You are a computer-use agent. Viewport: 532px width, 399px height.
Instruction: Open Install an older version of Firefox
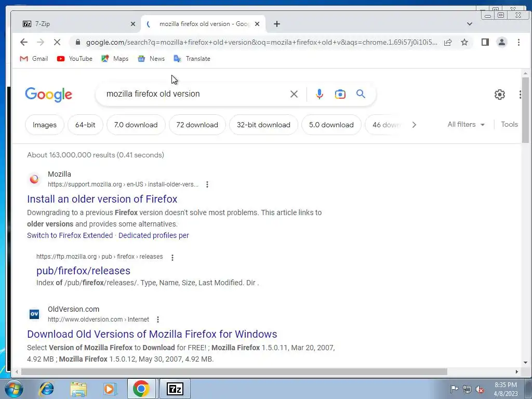pyautogui.click(x=102, y=199)
